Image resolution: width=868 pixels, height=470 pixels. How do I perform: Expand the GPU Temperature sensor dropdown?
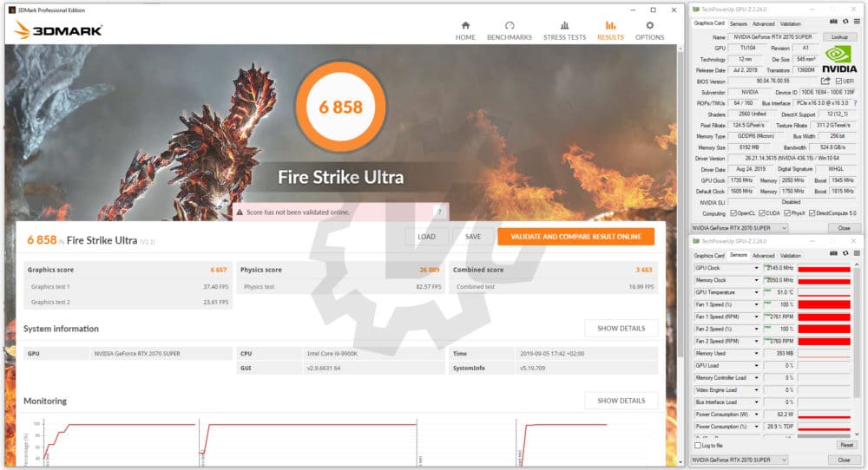click(x=756, y=292)
